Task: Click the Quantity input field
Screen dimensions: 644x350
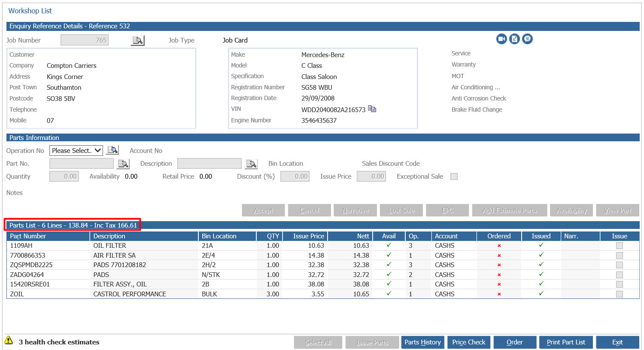Action: [x=64, y=177]
